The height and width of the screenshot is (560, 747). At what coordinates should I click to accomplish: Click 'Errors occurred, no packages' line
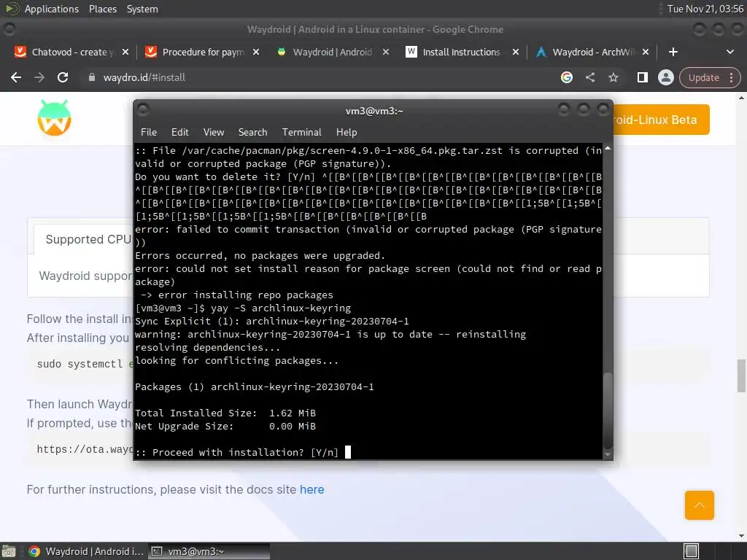click(x=260, y=256)
